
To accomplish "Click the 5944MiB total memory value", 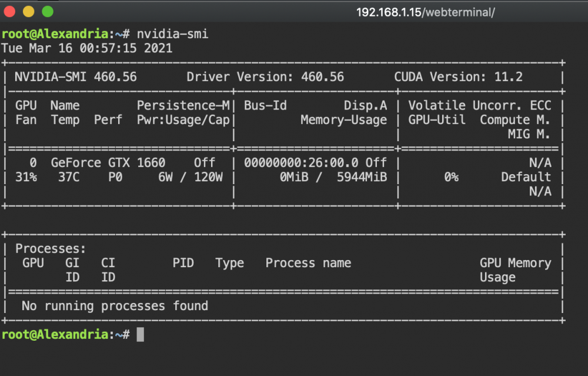I will (x=362, y=177).
